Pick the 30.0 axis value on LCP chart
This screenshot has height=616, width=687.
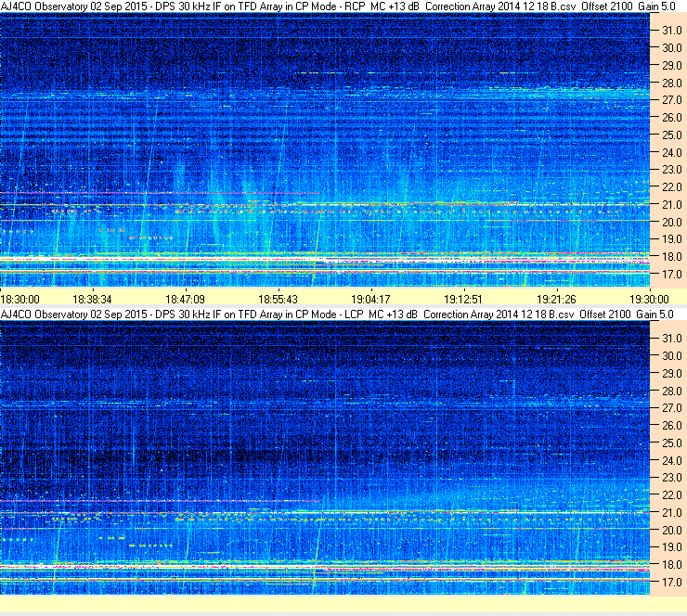tap(671, 356)
